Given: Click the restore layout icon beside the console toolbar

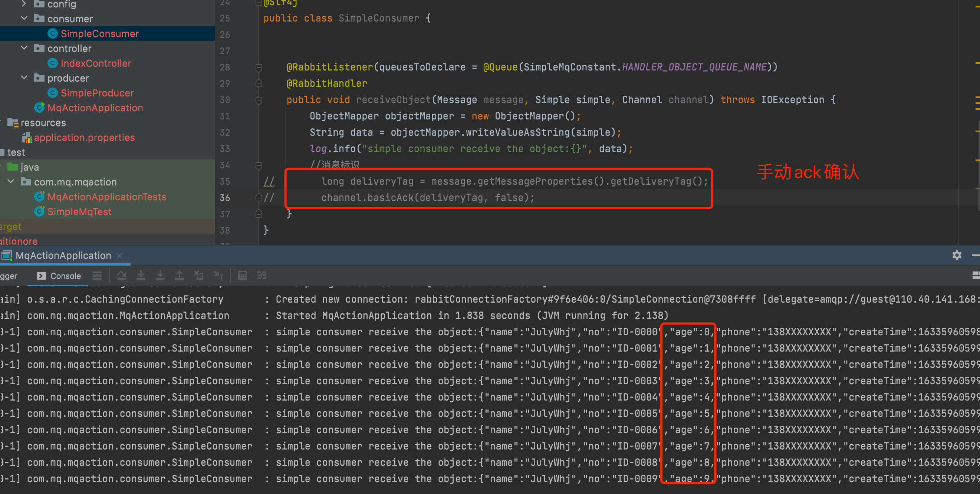Looking at the screenshot, I should pyautogui.click(x=976, y=275).
